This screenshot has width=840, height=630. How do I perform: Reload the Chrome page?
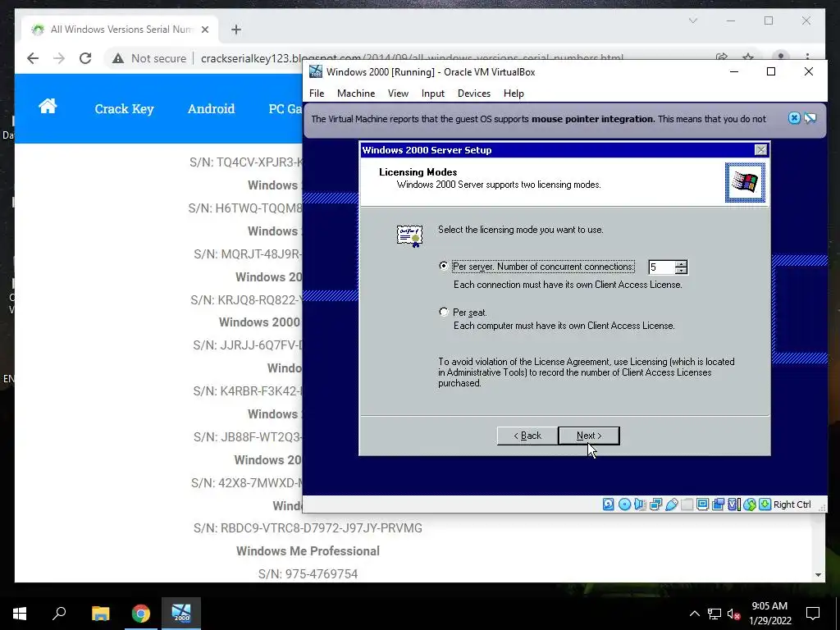[x=85, y=58]
